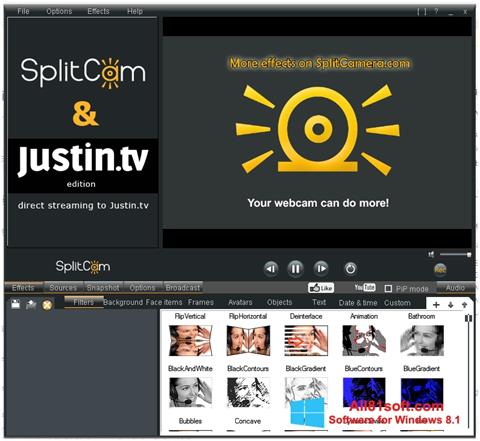
Task: Click the down arrow icon in effects panel
Action: coord(451,305)
